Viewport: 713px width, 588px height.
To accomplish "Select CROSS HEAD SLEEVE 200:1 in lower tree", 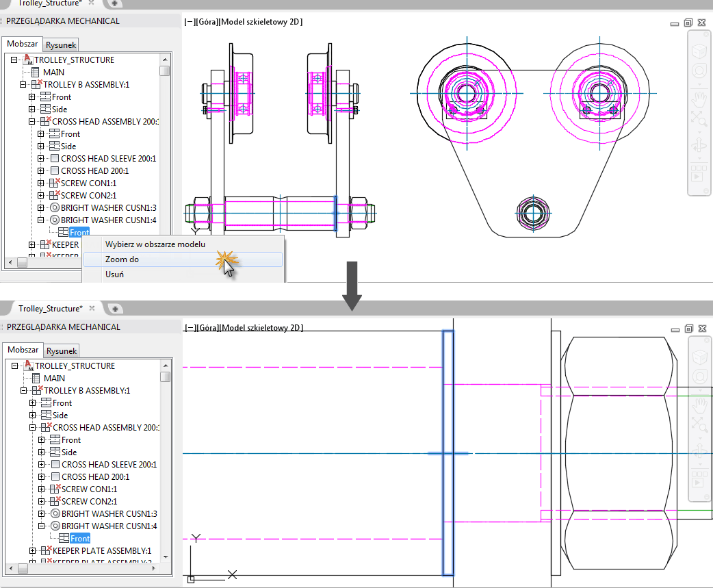I will tap(109, 464).
